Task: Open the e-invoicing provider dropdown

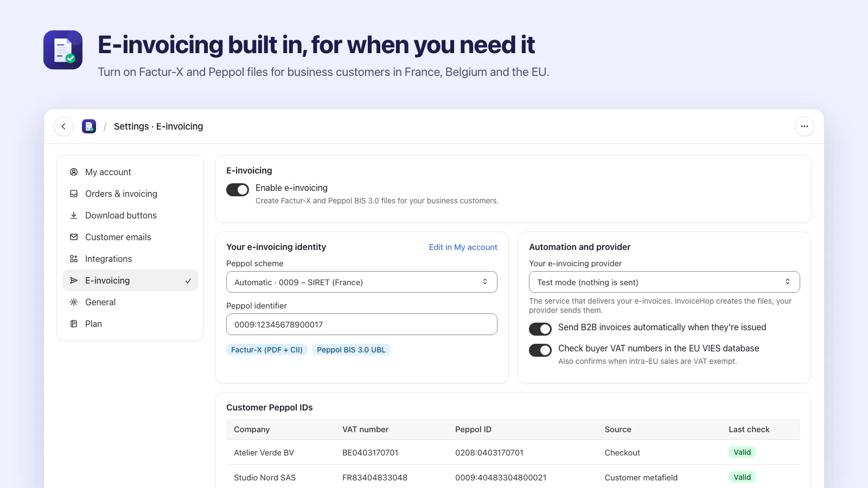Action: 665,282
